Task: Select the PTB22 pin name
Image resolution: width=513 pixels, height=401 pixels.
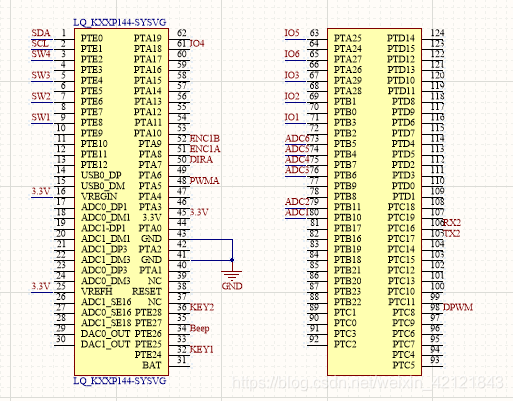Action: pyautogui.click(x=348, y=302)
